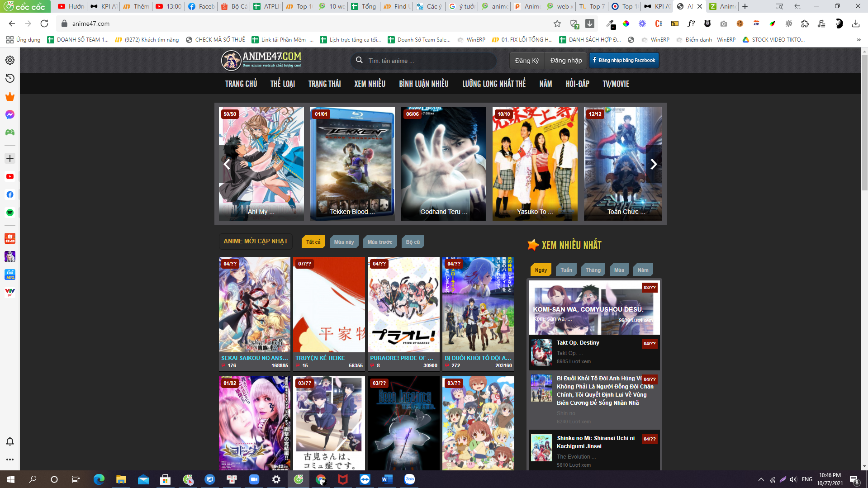
Task: Open the downloads arrow in address bar
Action: click(590, 24)
